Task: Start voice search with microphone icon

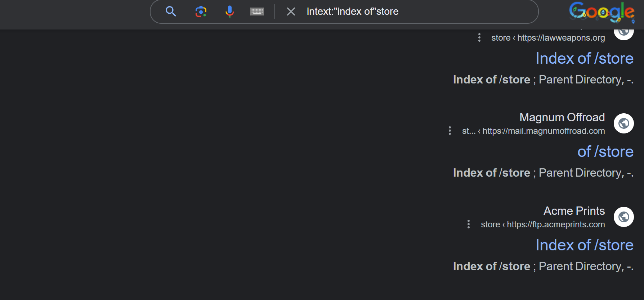Action: (229, 12)
